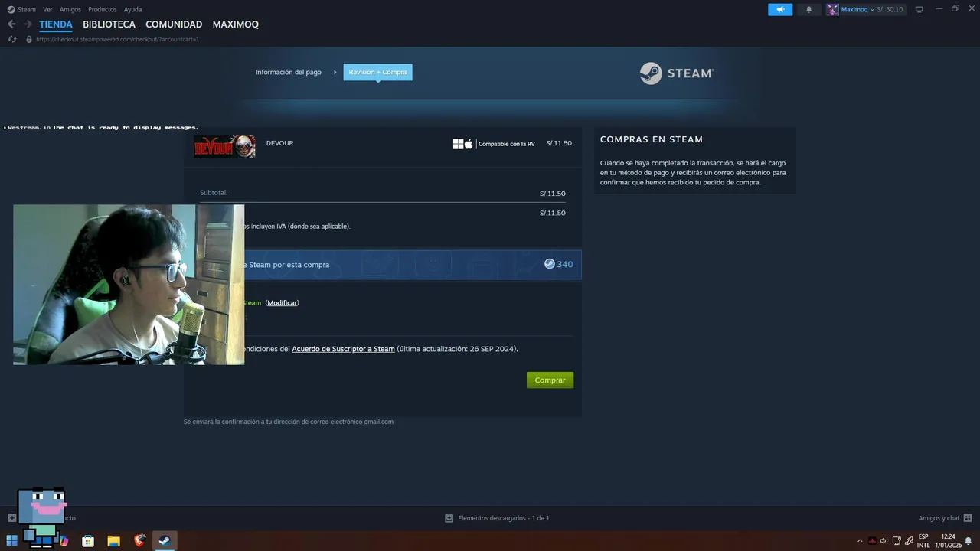The height and width of the screenshot is (551, 980).
Task: Open the clock showing 12:24
Action: (x=948, y=541)
